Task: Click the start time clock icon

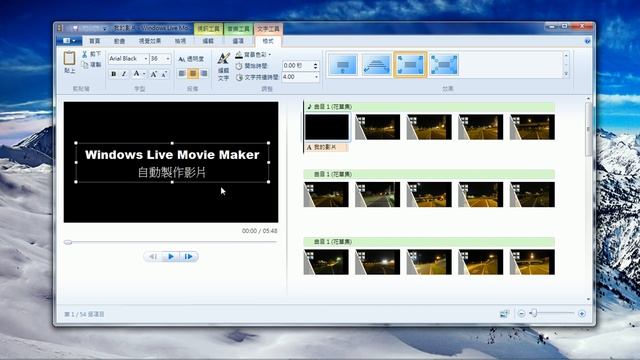Action: tap(239, 66)
